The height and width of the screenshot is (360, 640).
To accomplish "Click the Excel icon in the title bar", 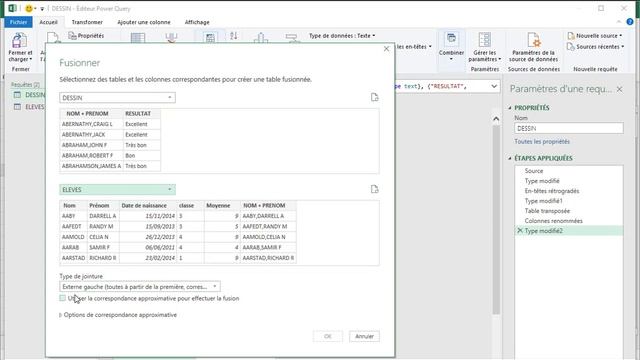I will coord(13,8).
